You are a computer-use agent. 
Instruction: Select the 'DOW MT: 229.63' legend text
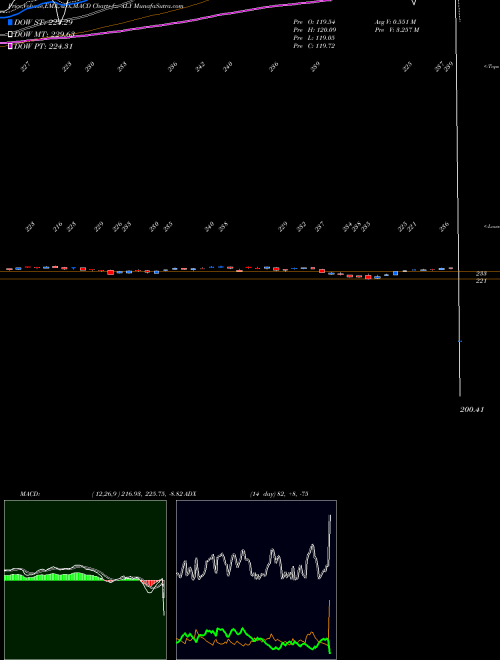pyautogui.click(x=44, y=35)
